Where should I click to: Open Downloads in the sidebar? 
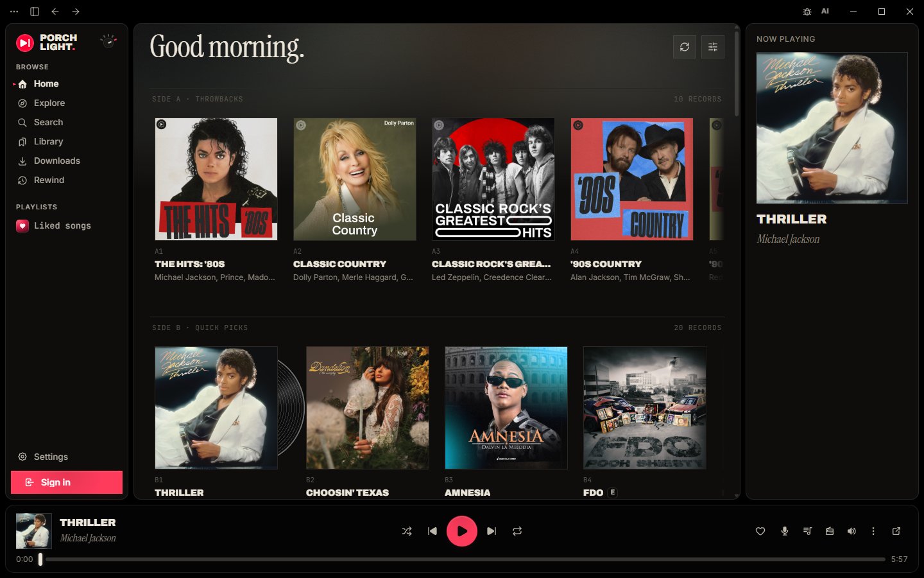pos(67,161)
